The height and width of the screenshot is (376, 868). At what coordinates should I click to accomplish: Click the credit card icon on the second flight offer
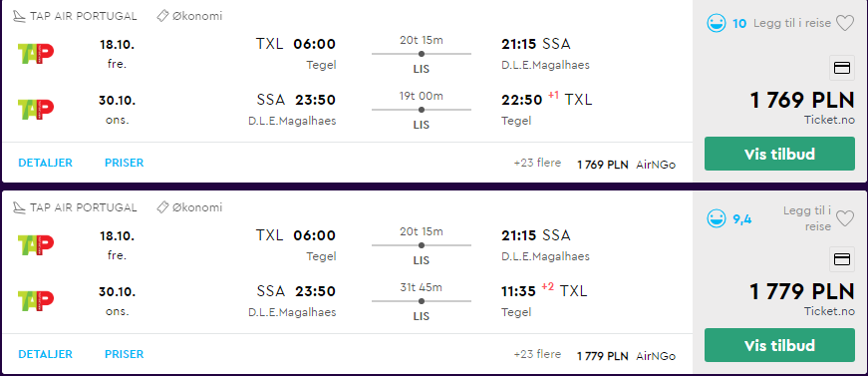pyautogui.click(x=841, y=259)
